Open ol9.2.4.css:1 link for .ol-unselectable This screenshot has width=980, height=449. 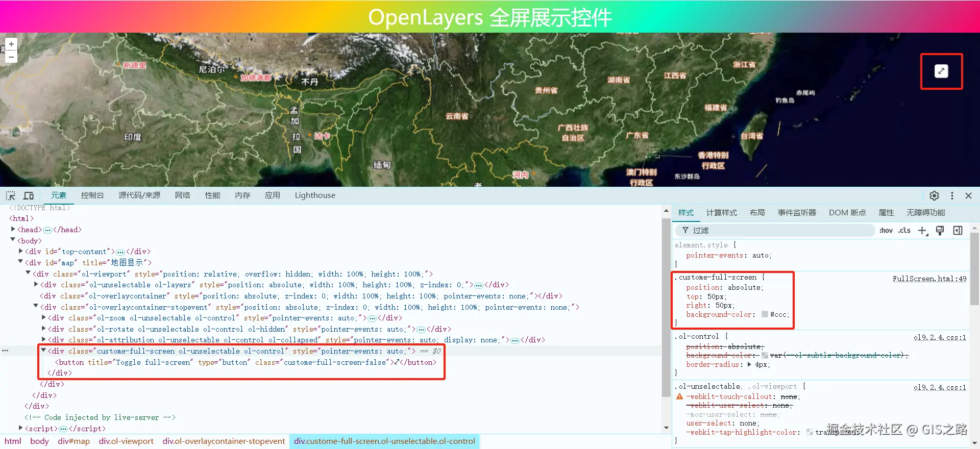(940, 387)
